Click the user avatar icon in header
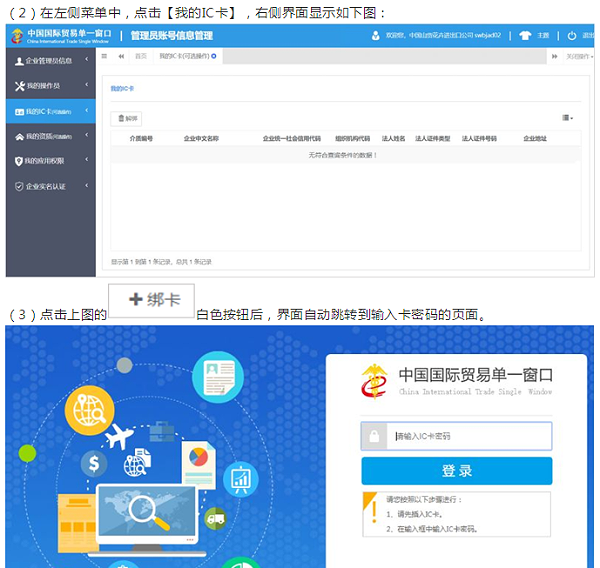 (x=376, y=36)
